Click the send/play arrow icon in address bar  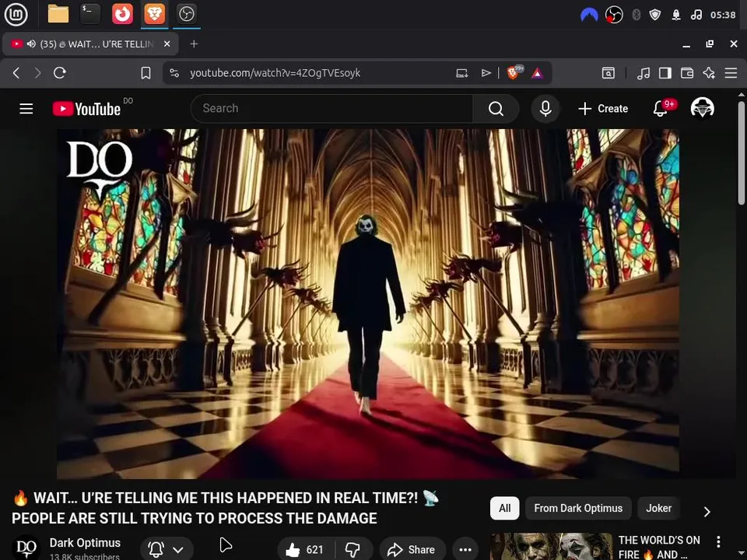[486, 73]
